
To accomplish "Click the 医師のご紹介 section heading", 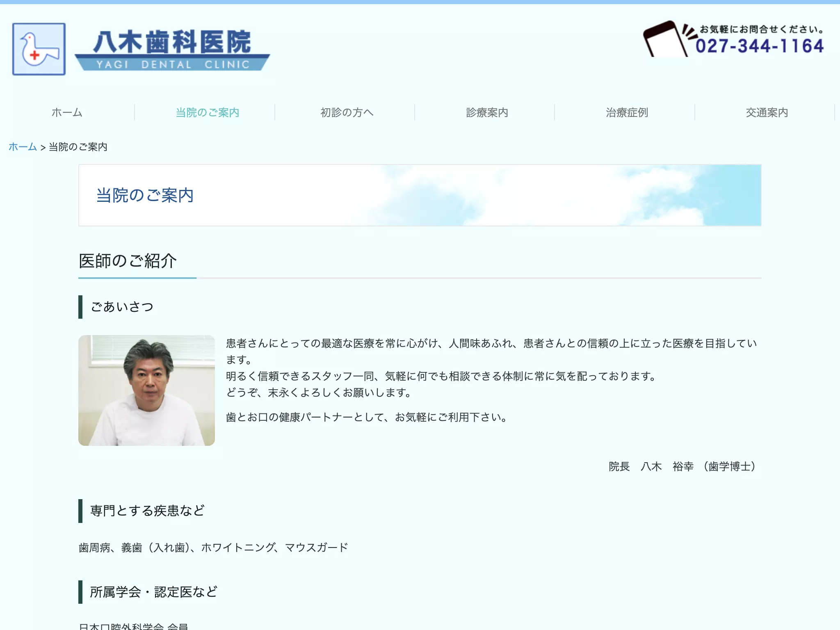I will coord(128,261).
